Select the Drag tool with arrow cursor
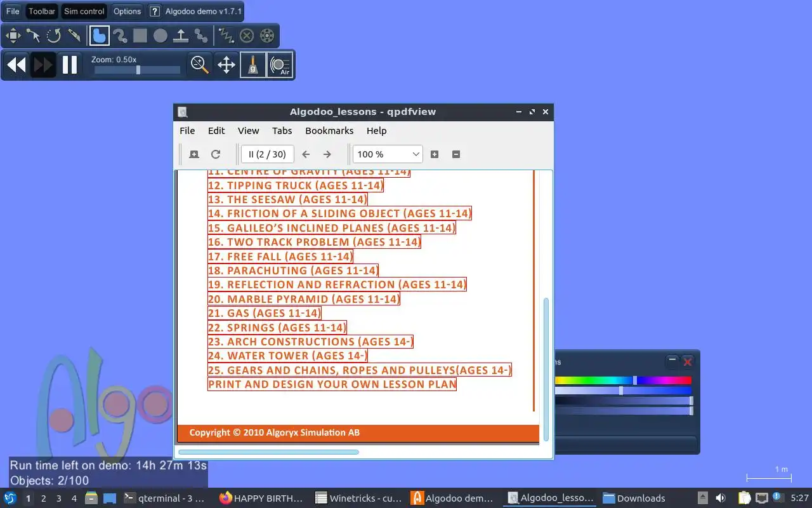The width and height of the screenshot is (812, 508). (x=34, y=36)
